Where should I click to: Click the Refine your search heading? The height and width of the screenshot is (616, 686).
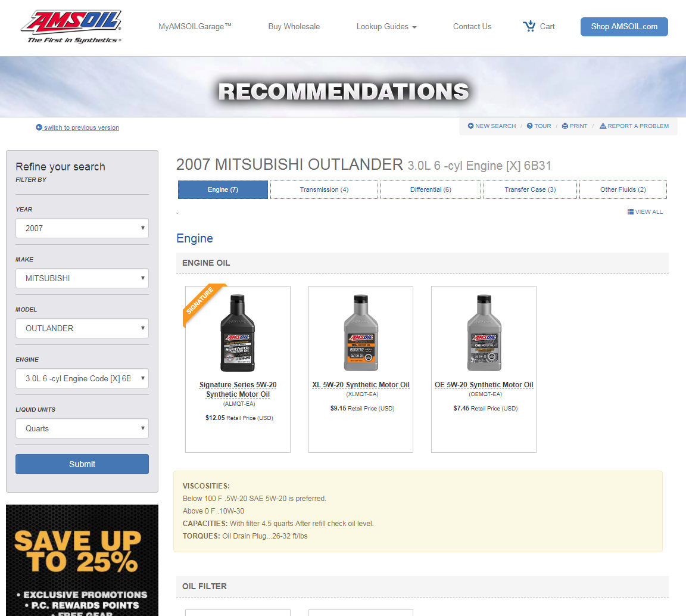click(x=60, y=167)
